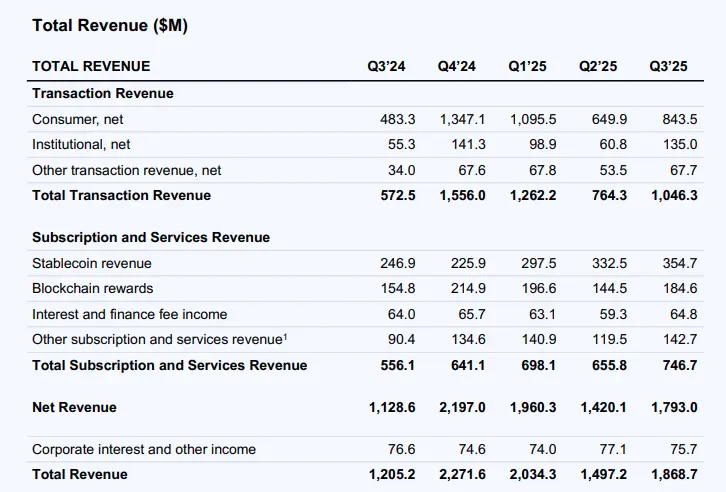The image size is (726, 492).
Task: Click the footnote superscript on other subscription revenue
Action: point(285,336)
